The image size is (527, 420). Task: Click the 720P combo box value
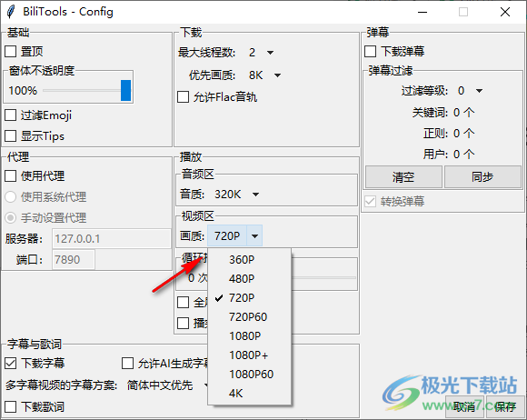click(x=227, y=236)
